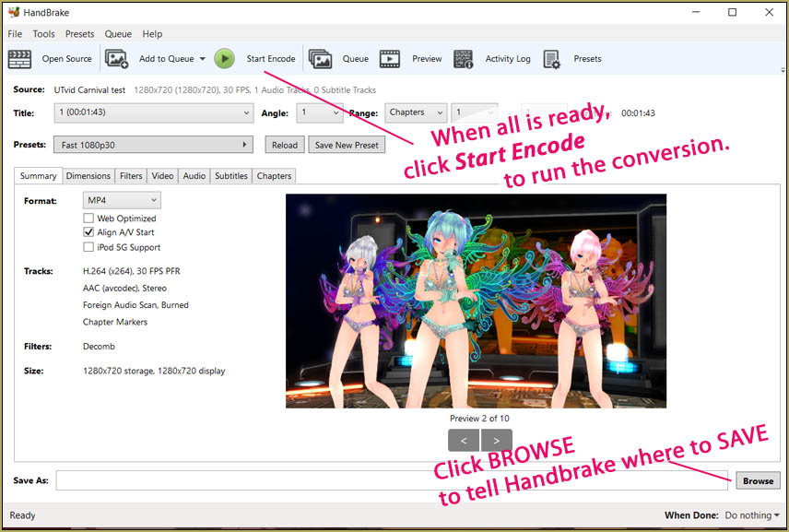This screenshot has height=532, width=789.
Task: Click the Add to Queue picture icon
Action: coord(117,59)
